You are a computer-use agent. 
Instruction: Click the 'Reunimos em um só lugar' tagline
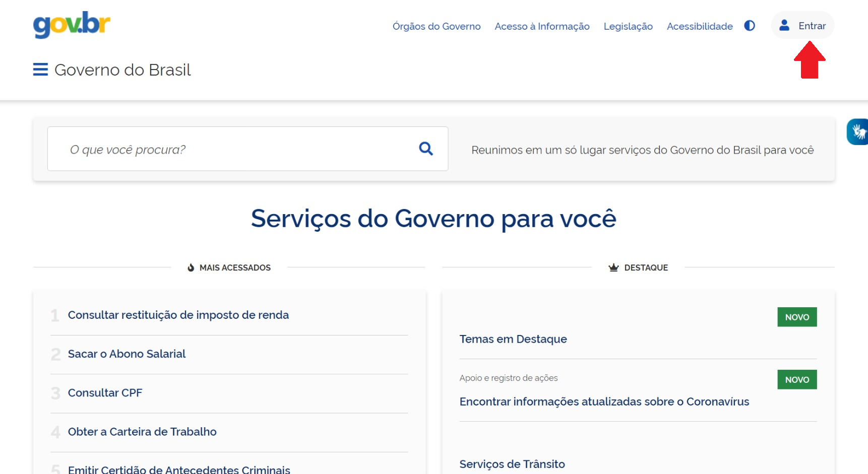coord(643,150)
